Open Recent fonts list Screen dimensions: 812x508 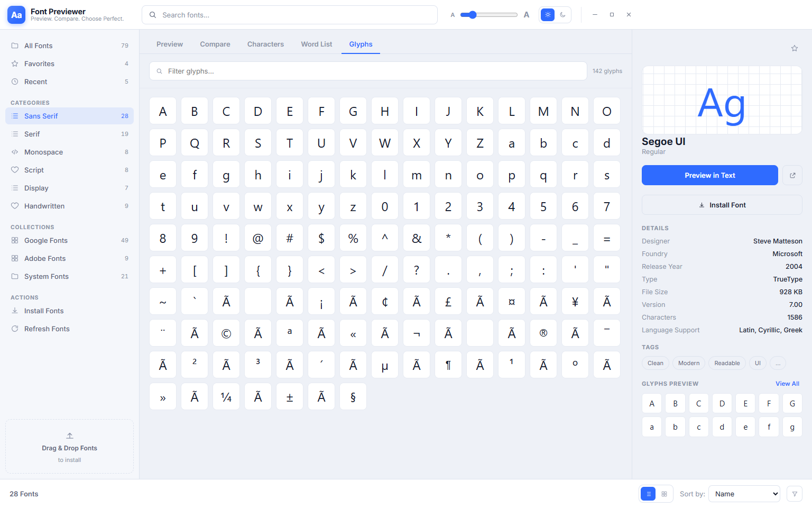coord(69,81)
